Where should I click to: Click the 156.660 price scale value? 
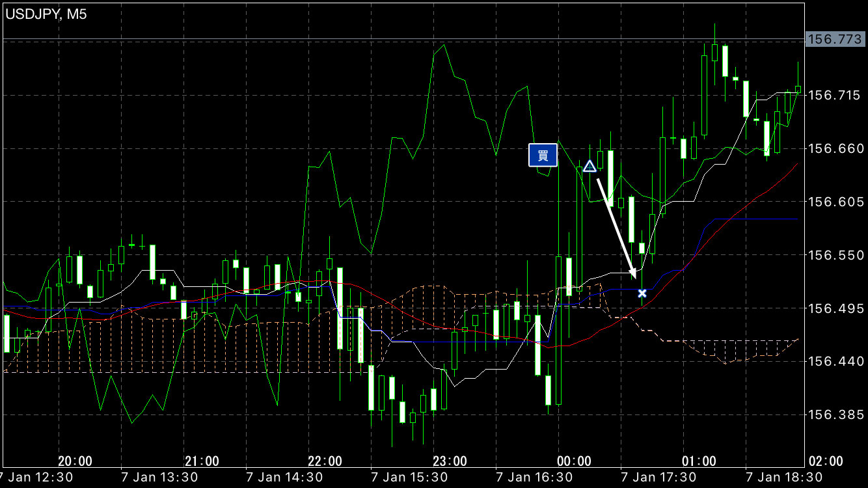coord(834,149)
